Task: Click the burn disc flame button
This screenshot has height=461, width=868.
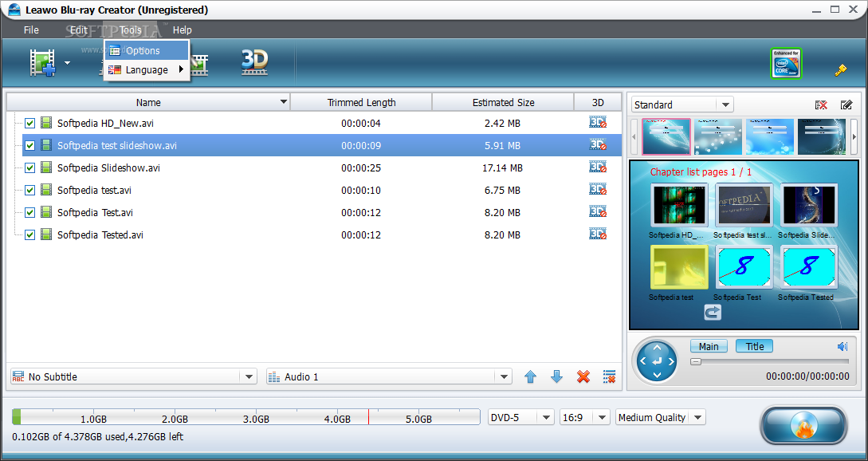Action: click(803, 426)
